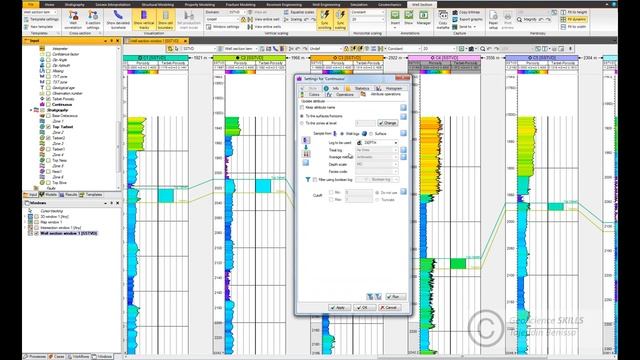Open the Property Modeling ribbon tab
Viewport: 640px width, 360px height.
pos(200,4)
